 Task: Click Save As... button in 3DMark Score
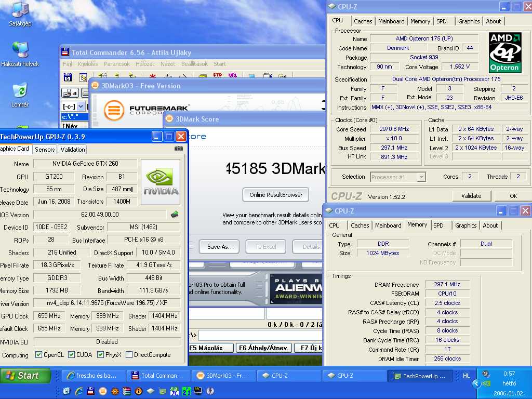click(219, 247)
